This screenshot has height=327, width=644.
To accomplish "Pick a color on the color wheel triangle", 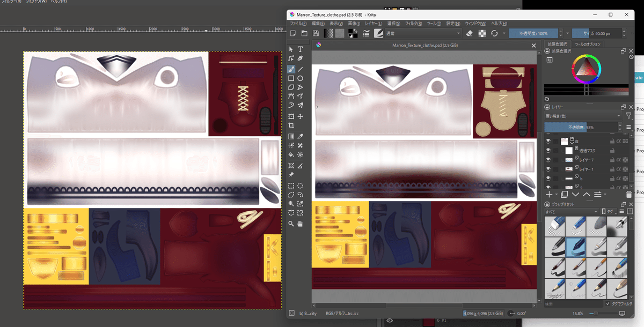I will coord(586,69).
